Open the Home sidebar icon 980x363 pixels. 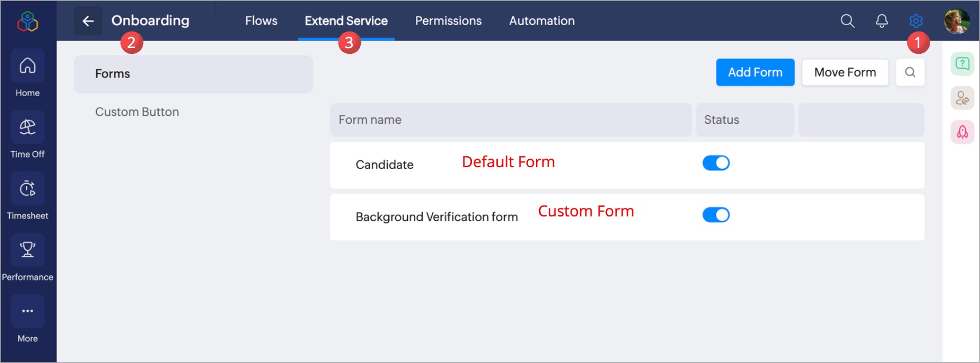27,66
